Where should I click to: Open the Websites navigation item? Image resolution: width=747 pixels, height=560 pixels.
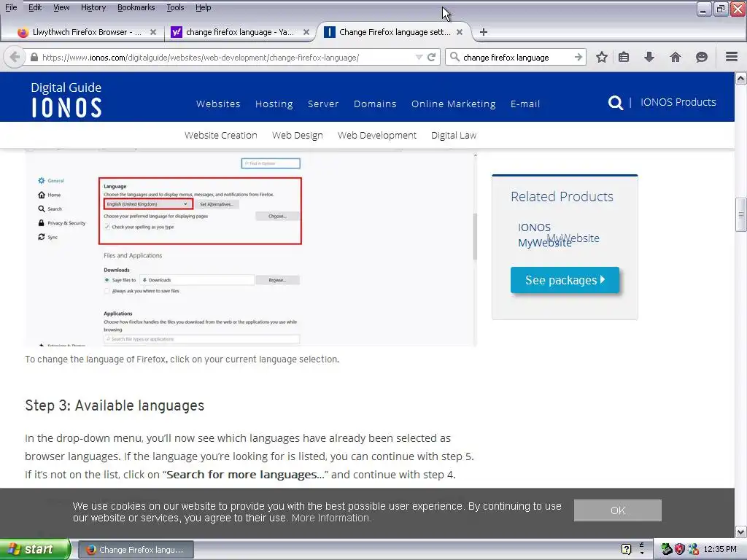(218, 104)
